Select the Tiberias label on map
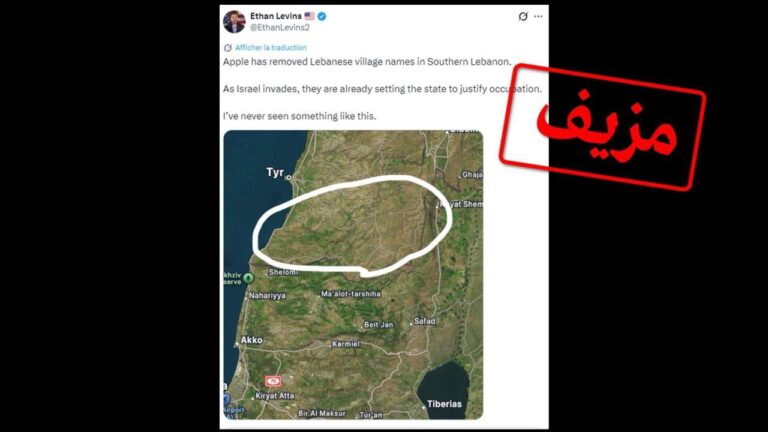The image size is (768, 432). pyautogui.click(x=444, y=404)
